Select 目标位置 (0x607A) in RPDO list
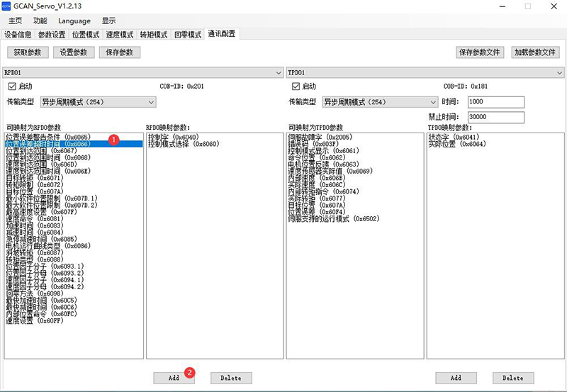Screen dimensions: 567x392 click(x=34, y=192)
